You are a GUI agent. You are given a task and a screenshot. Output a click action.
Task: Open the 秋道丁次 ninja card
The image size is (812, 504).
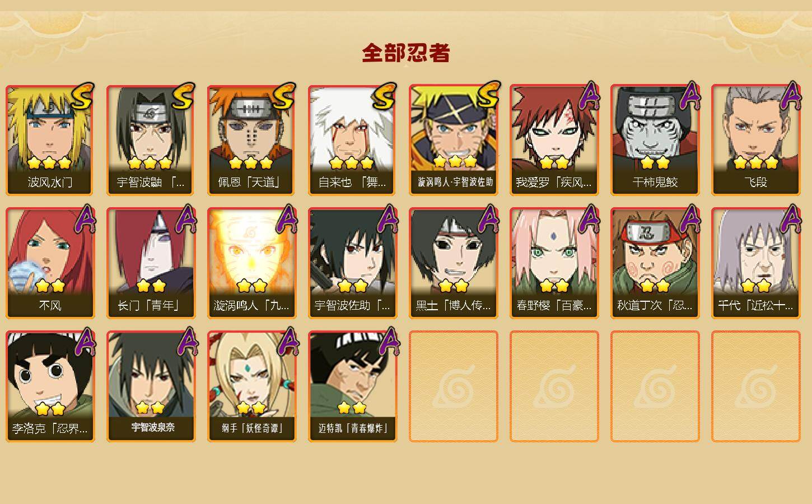coord(655,263)
